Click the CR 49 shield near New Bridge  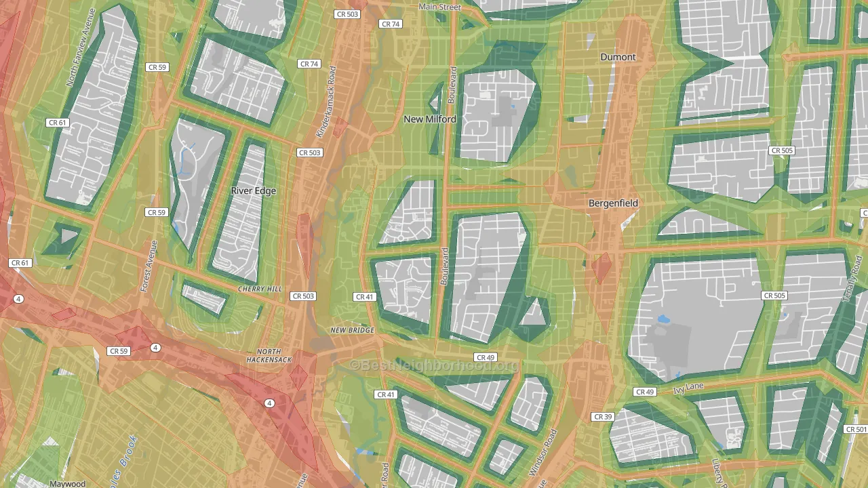(x=486, y=358)
